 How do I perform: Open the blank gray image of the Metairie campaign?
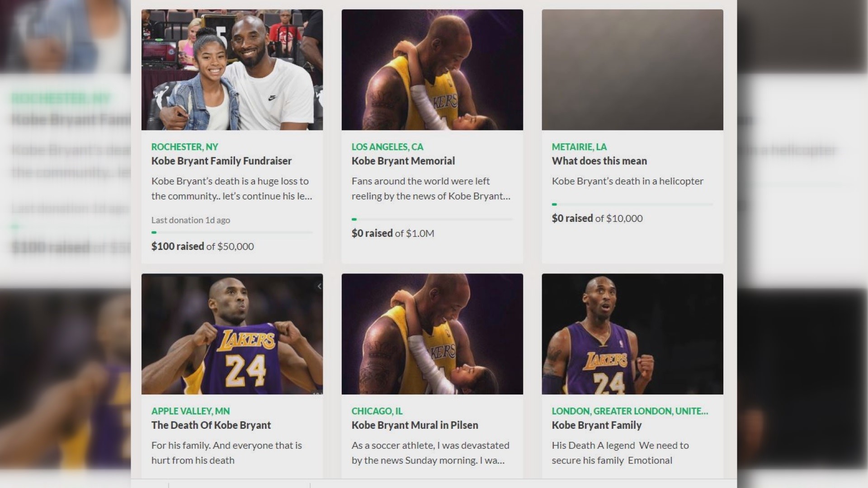(x=632, y=70)
